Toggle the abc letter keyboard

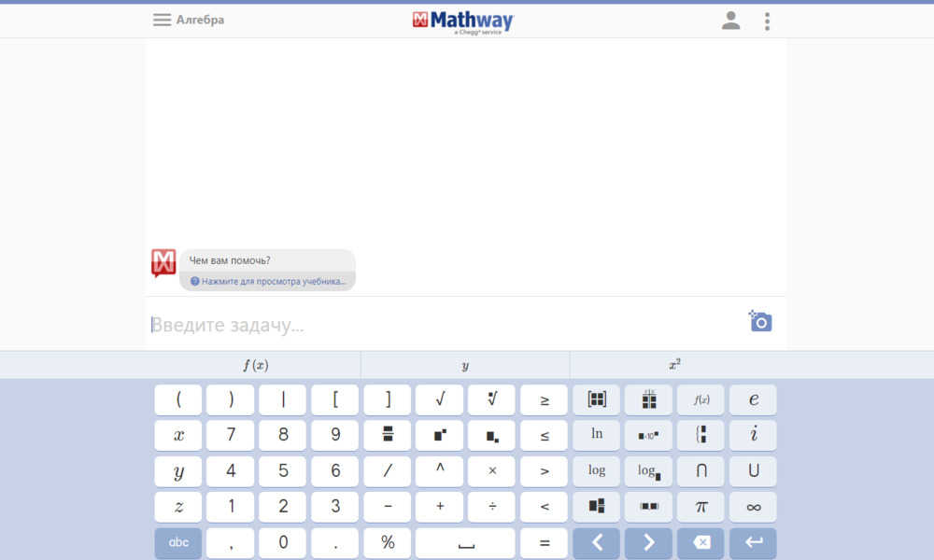(x=177, y=542)
